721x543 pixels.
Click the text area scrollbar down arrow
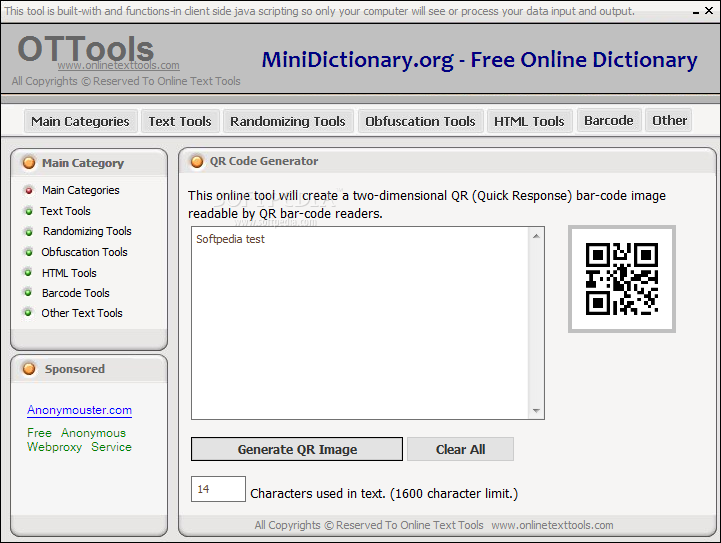point(536,411)
